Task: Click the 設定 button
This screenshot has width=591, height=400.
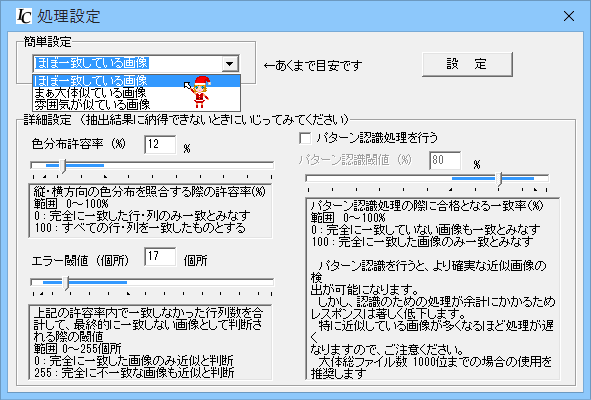Action: 467,64
